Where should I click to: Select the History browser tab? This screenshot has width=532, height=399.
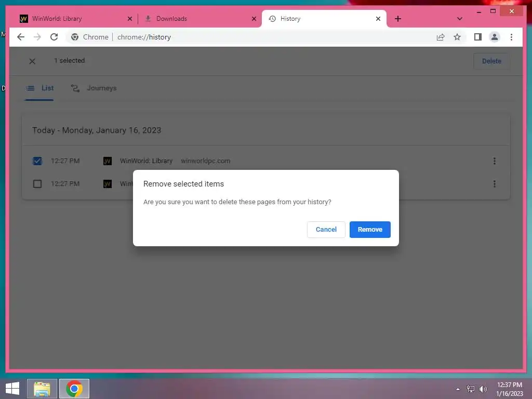tap(324, 19)
